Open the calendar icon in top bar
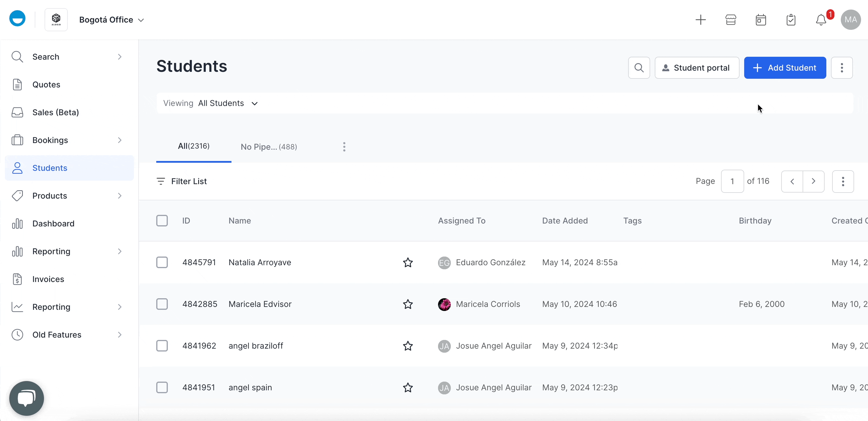The height and width of the screenshot is (421, 868). click(760, 20)
